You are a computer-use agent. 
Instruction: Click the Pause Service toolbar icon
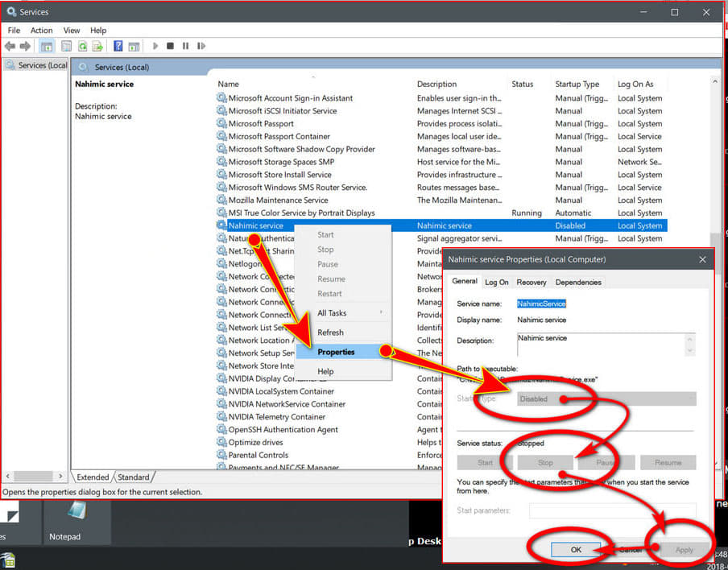[x=184, y=46]
